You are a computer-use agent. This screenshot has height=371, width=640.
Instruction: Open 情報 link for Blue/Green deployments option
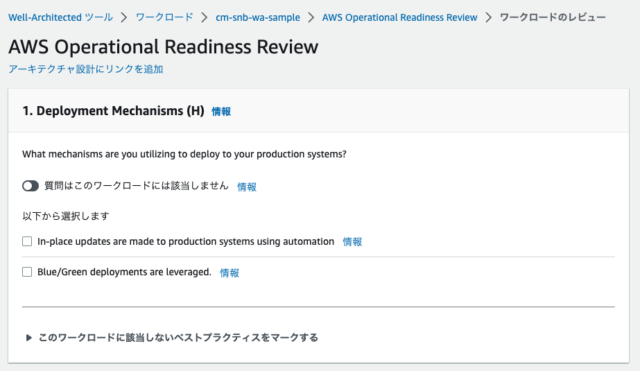pyautogui.click(x=229, y=273)
